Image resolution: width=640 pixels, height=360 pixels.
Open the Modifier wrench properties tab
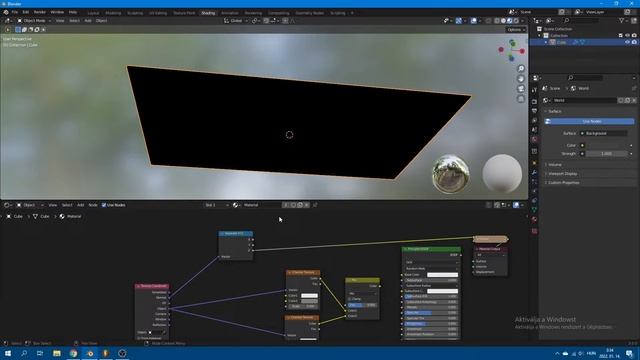tap(534, 172)
